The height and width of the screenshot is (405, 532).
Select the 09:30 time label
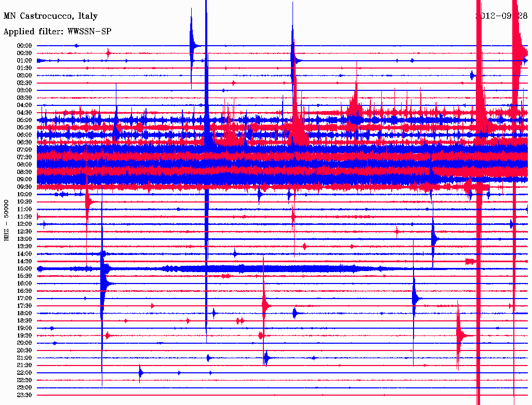click(x=24, y=187)
